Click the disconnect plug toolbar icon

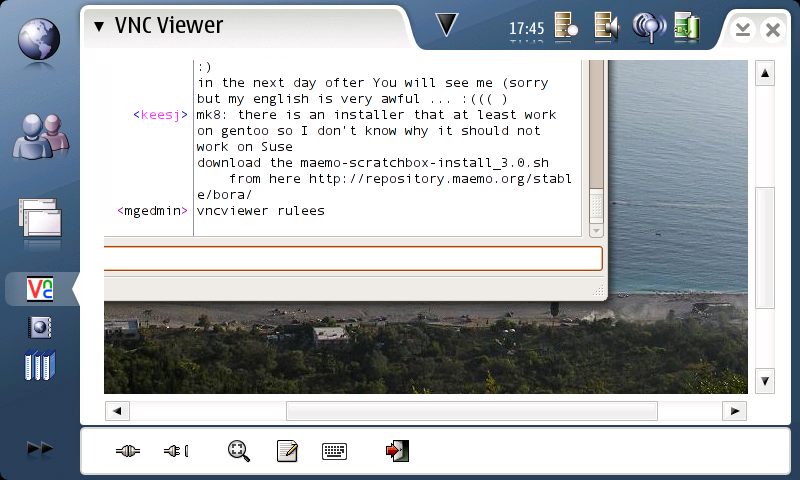click(176, 451)
